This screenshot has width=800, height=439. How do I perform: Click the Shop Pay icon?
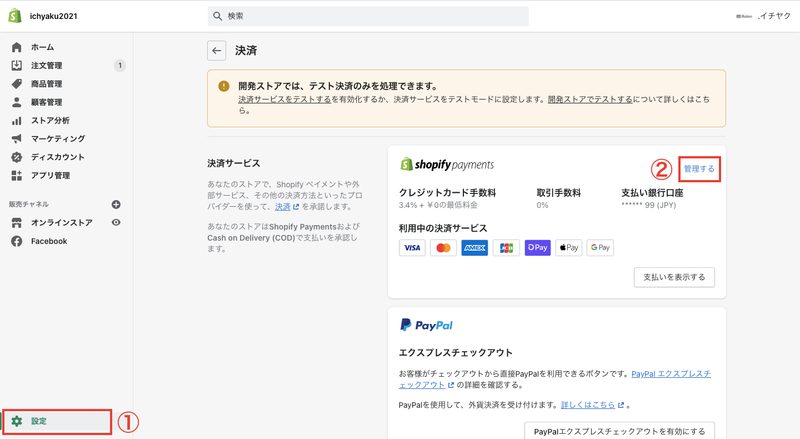tap(537, 248)
